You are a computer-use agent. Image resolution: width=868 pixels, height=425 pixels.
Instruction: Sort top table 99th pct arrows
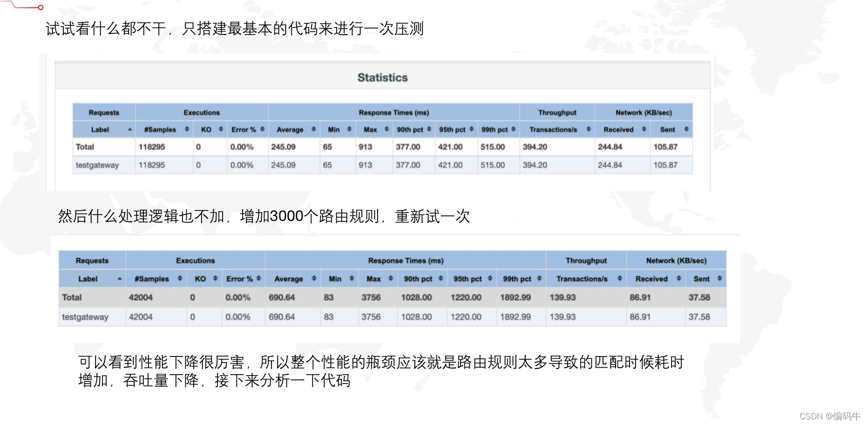pyautogui.click(x=513, y=130)
